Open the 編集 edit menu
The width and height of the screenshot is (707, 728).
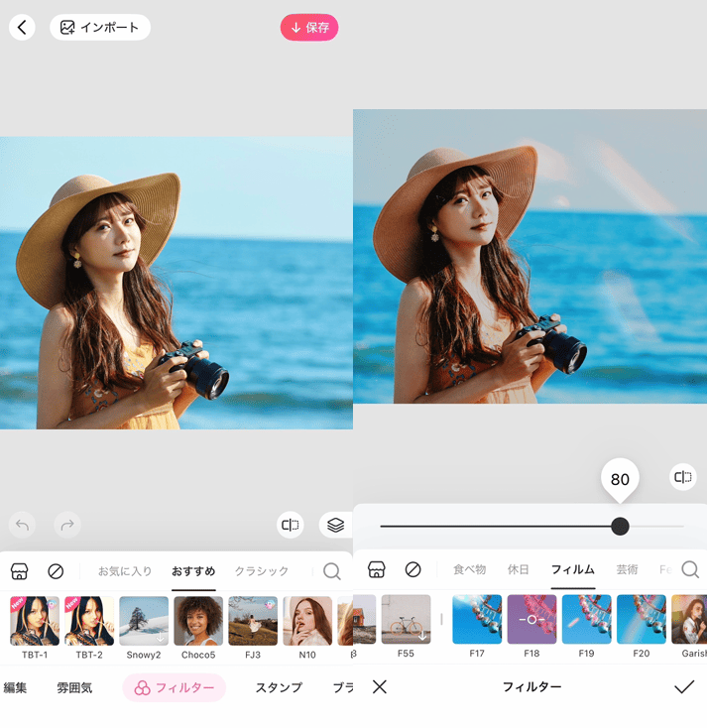pyautogui.click(x=15, y=687)
